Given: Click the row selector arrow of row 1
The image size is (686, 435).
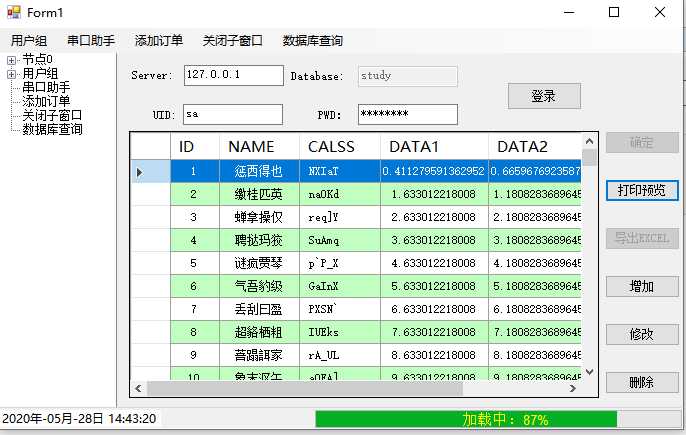Looking at the screenshot, I should coord(150,172).
